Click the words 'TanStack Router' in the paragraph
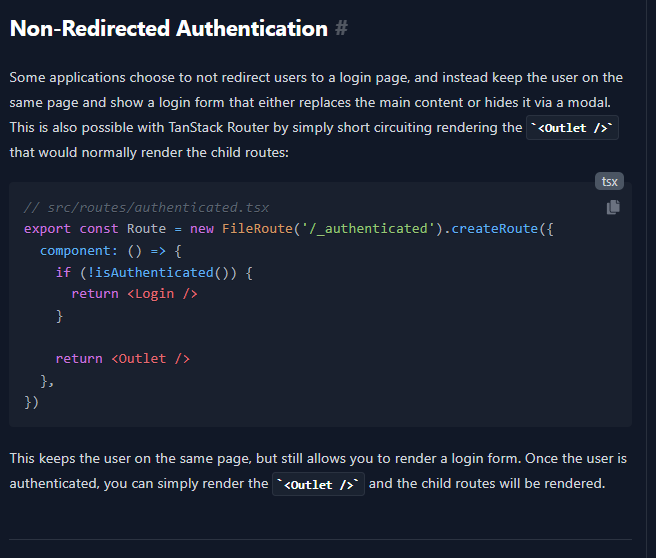The image size is (656, 558). pyautogui.click(x=219, y=127)
